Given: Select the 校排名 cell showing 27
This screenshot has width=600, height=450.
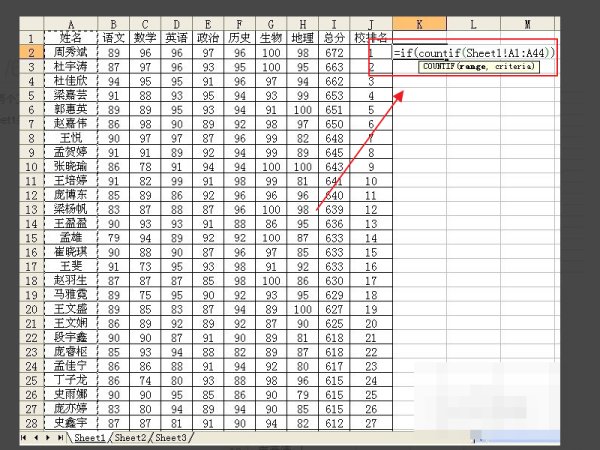Looking at the screenshot, I should point(371,423).
